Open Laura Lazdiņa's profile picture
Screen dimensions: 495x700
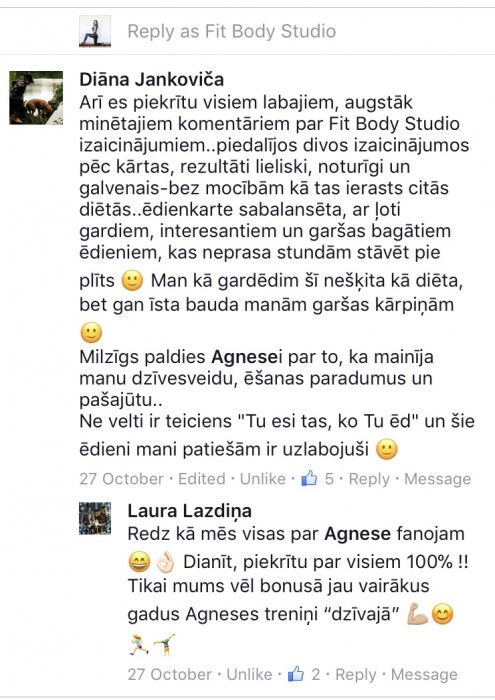click(95, 518)
